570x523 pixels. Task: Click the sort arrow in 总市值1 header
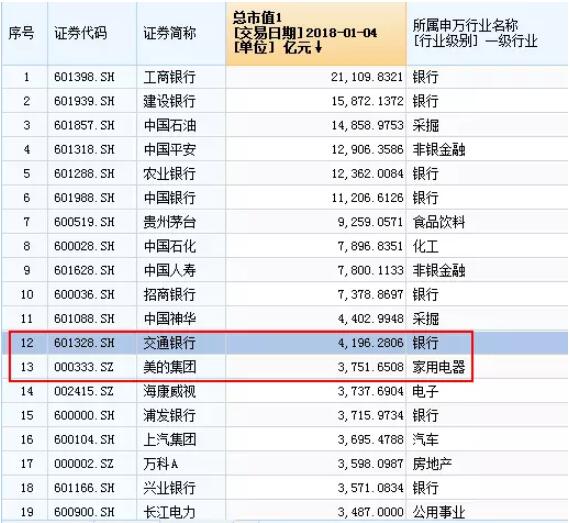click(x=318, y=48)
